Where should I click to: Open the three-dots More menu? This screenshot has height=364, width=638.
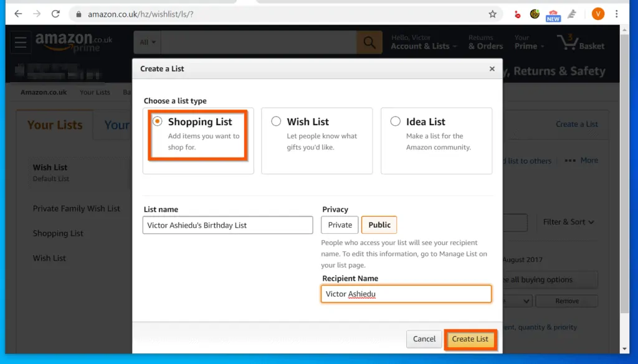tap(581, 161)
